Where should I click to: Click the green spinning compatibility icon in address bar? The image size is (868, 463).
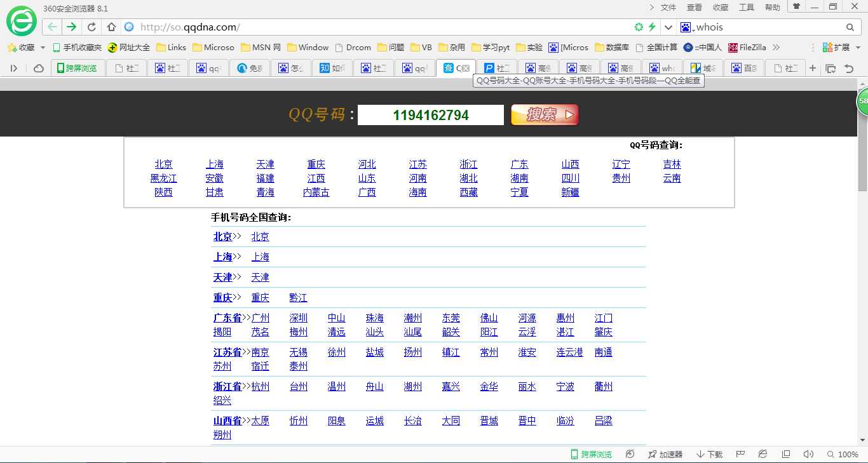point(639,27)
